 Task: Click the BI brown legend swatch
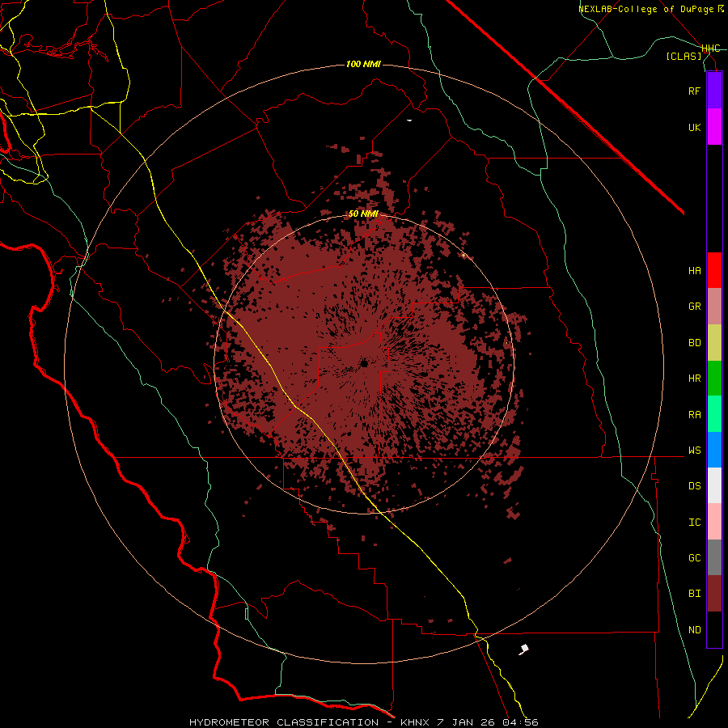[x=714, y=594]
